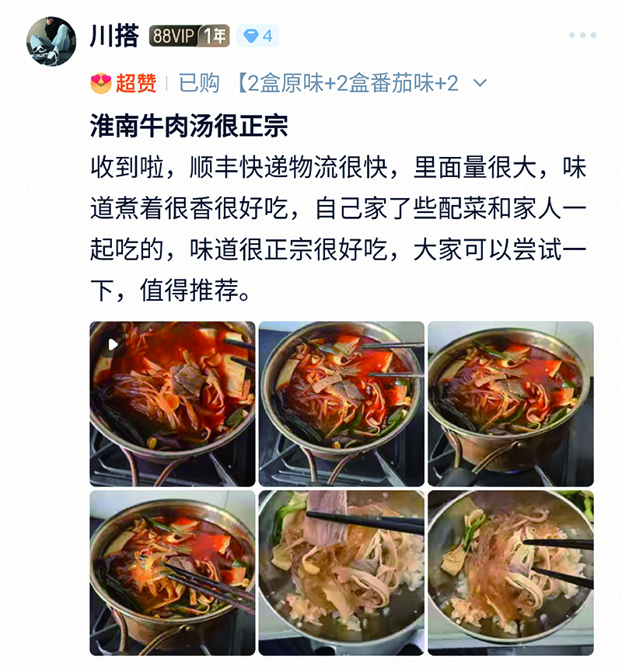Tap the blue diamond level 4 badge
622x672 pixels.
pos(257,36)
